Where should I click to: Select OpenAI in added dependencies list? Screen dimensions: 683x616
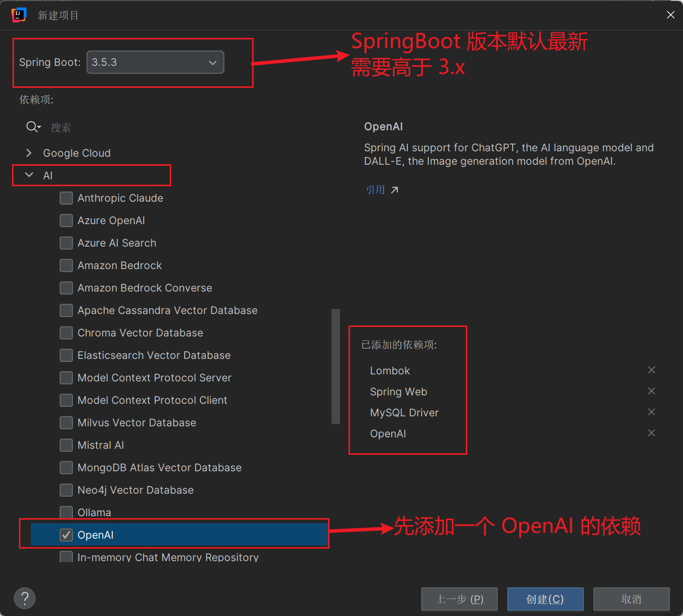(x=388, y=434)
